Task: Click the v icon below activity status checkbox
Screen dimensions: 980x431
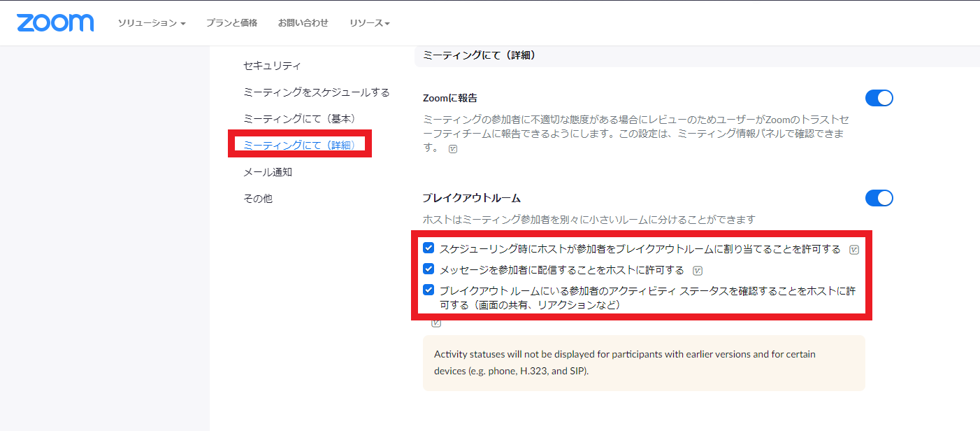Action: [x=435, y=322]
